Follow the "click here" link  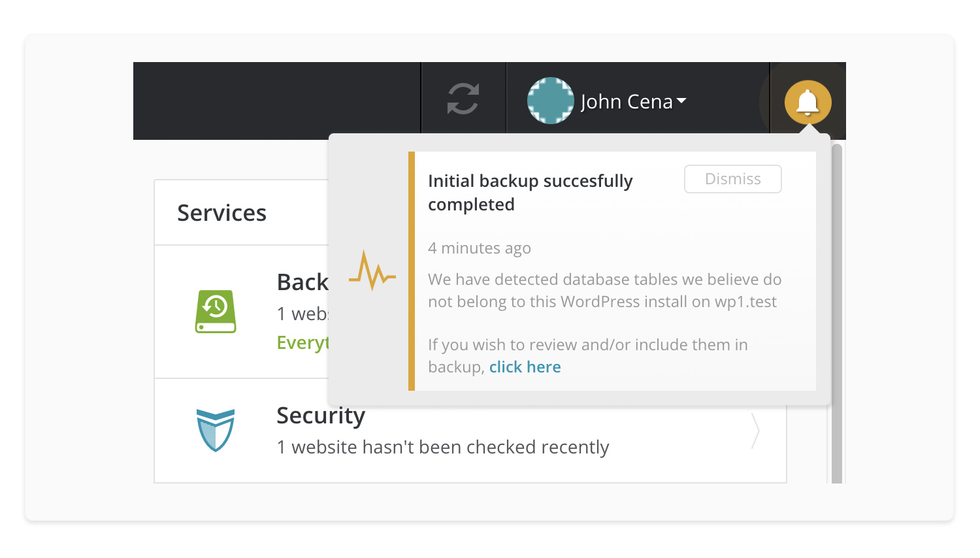[x=525, y=367]
